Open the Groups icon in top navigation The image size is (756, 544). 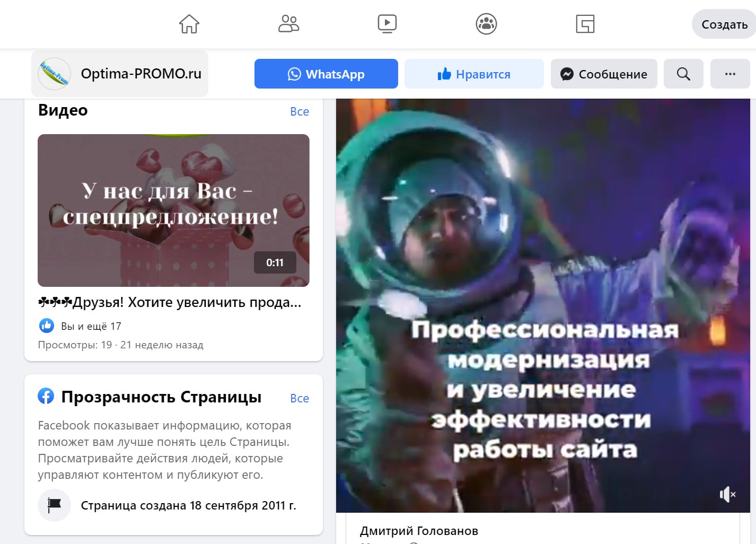(486, 23)
